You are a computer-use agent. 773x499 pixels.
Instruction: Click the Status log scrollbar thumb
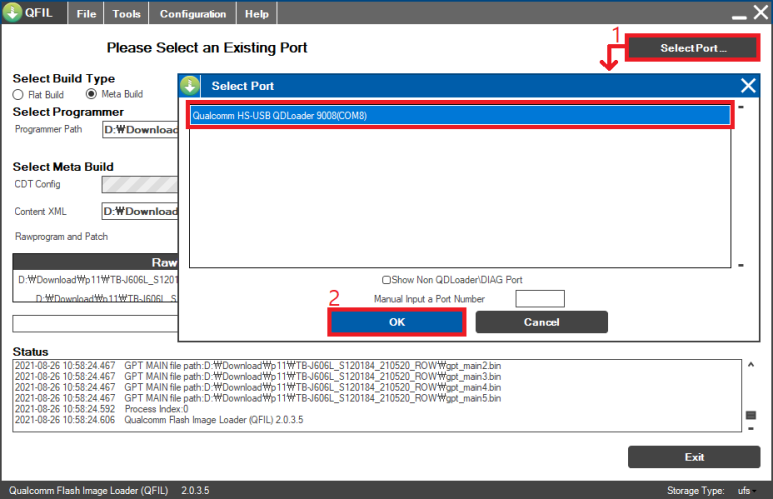point(751,415)
